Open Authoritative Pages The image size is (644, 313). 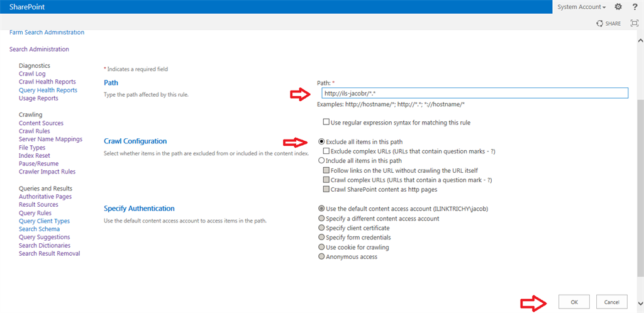[x=45, y=197]
